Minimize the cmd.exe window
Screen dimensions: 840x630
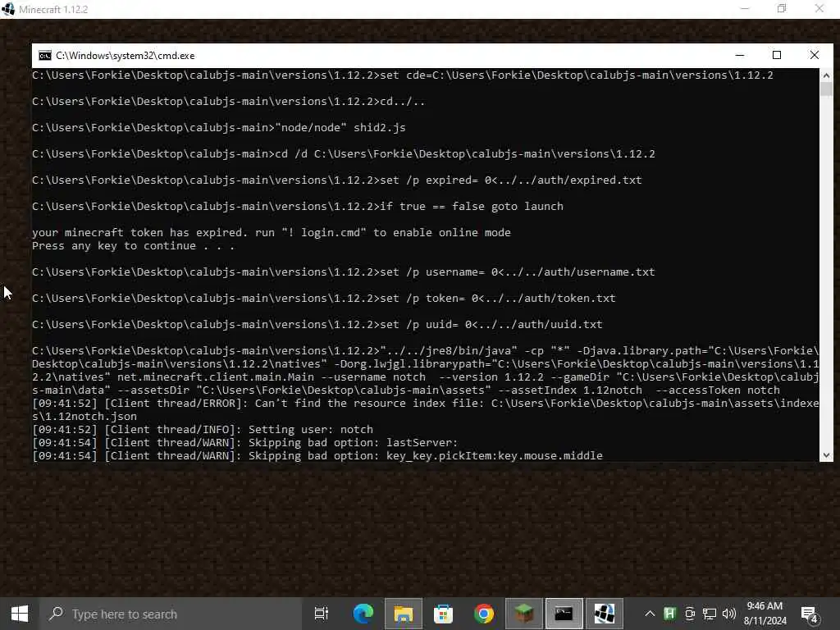click(x=740, y=55)
